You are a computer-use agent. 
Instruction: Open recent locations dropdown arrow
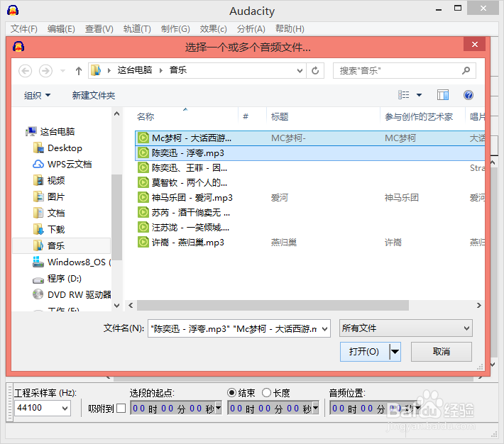click(x=63, y=71)
